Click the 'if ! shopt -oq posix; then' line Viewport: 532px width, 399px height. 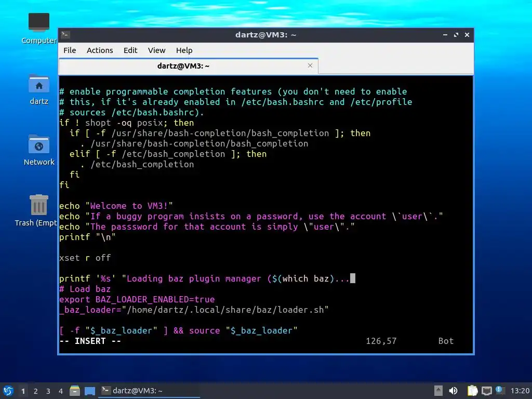click(127, 123)
